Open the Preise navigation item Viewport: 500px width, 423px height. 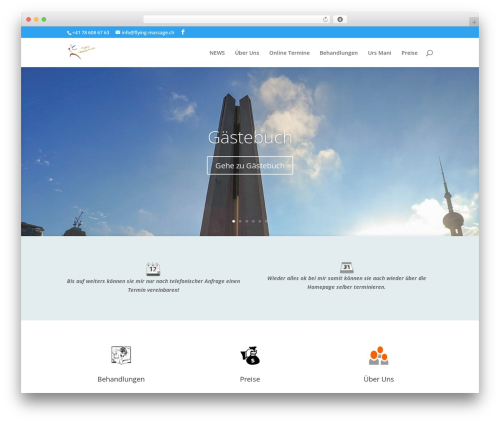tap(409, 53)
